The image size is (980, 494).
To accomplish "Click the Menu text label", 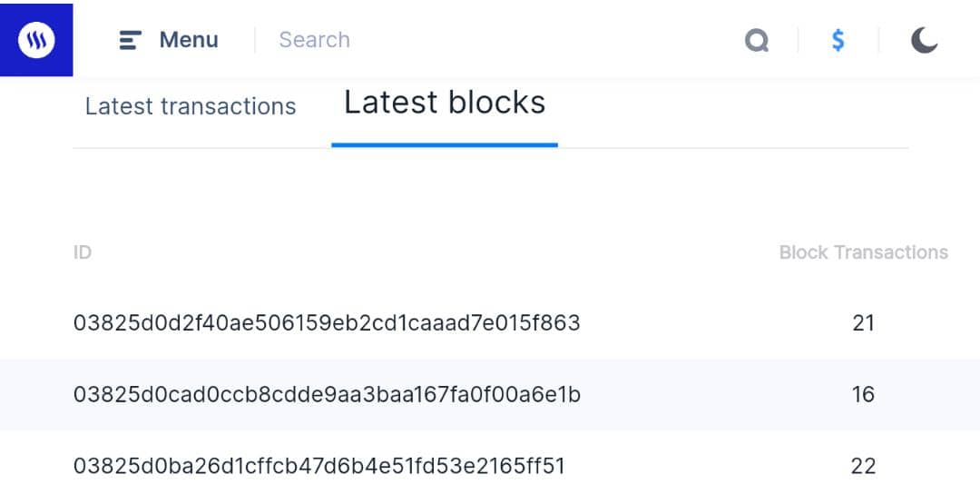I will pos(189,40).
